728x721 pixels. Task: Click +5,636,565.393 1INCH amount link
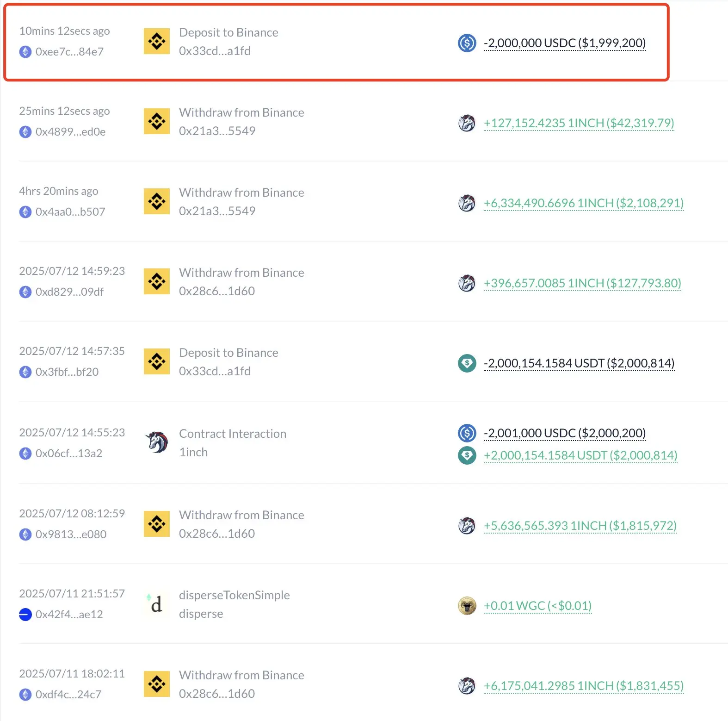[580, 526]
